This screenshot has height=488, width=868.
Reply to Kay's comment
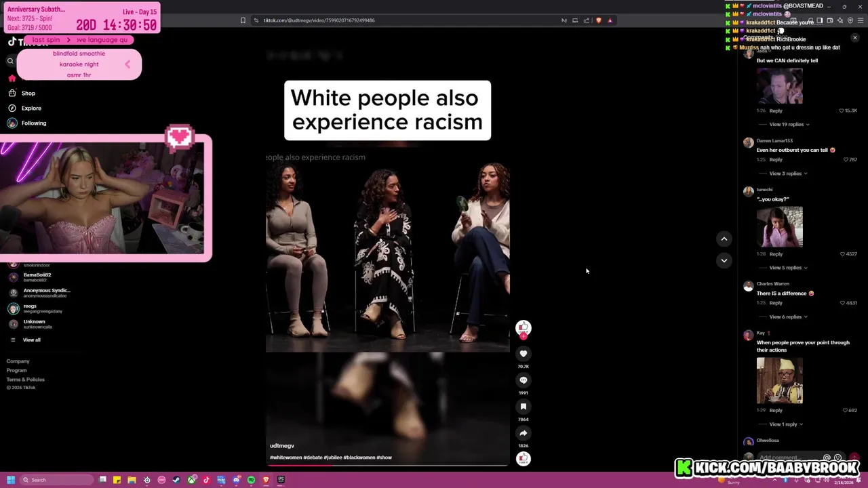(x=776, y=410)
